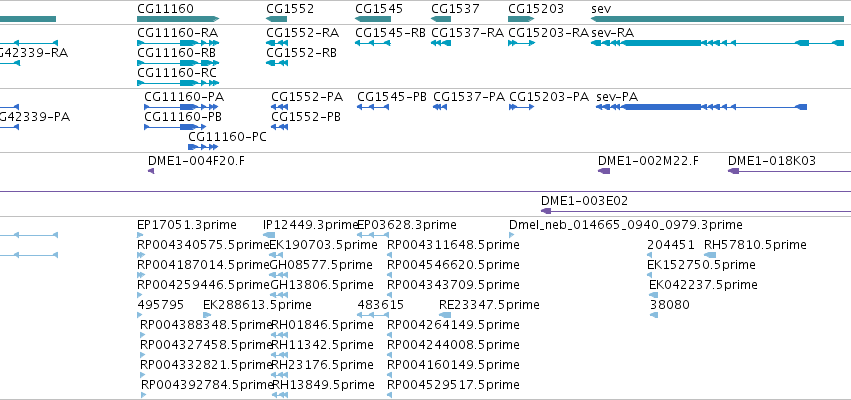Click the RH23176.5prime label
851x400 pixels.
pyautogui.click(x=322, y=365)
